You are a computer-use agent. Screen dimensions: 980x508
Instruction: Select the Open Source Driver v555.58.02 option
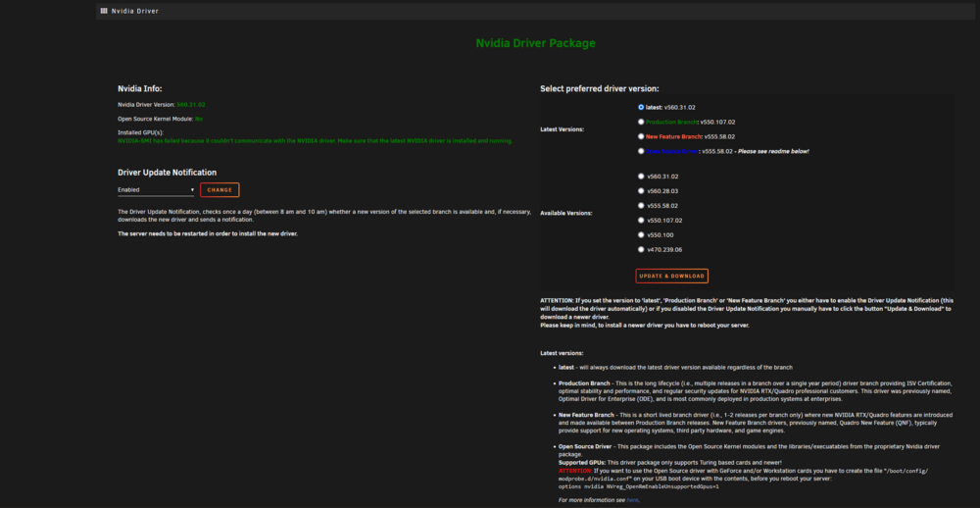click(641, 151)
